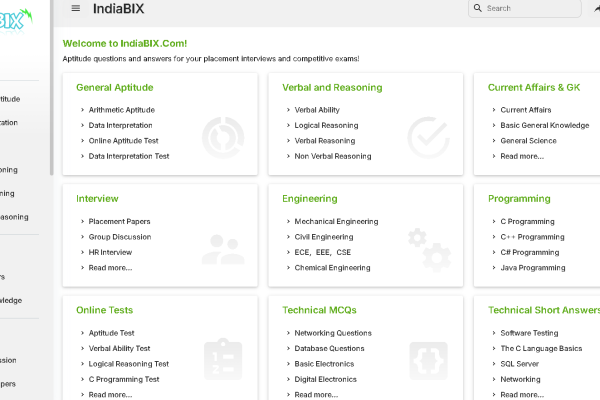
Task: Open Basic General Knowledge link
Action: pyautogui.click(x=545, y=125)
